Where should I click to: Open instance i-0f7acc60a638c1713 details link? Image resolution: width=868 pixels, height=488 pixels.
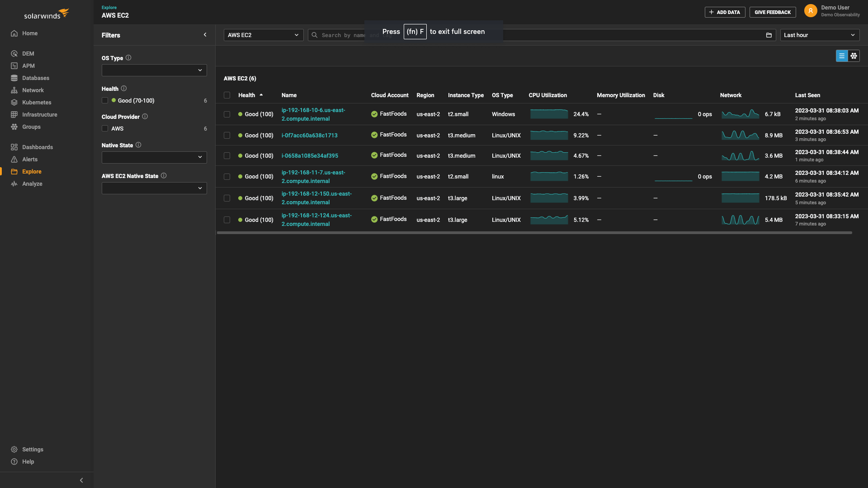(310, 135)
